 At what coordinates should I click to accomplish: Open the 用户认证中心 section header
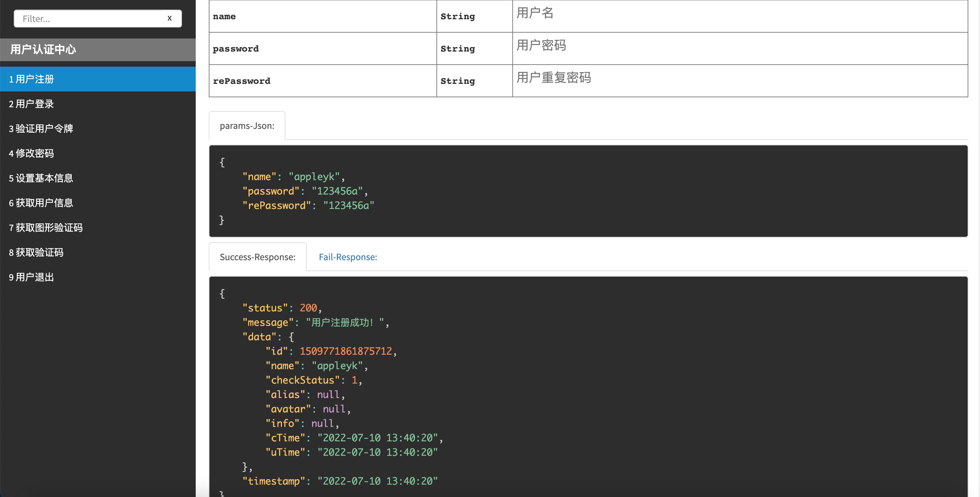coord(98,49)
